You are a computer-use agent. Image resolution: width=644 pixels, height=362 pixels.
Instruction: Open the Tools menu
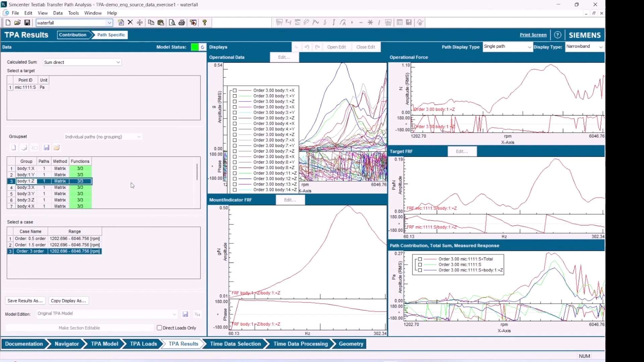[x=73, y=13]
